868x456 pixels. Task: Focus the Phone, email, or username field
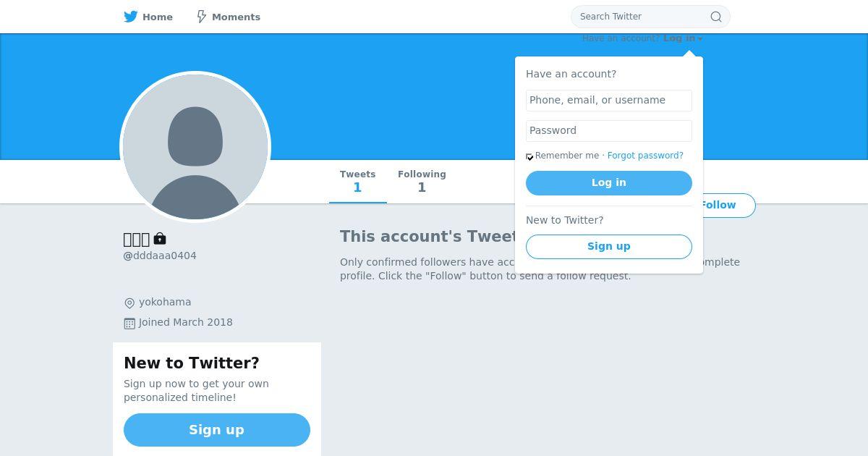[609, 101]
